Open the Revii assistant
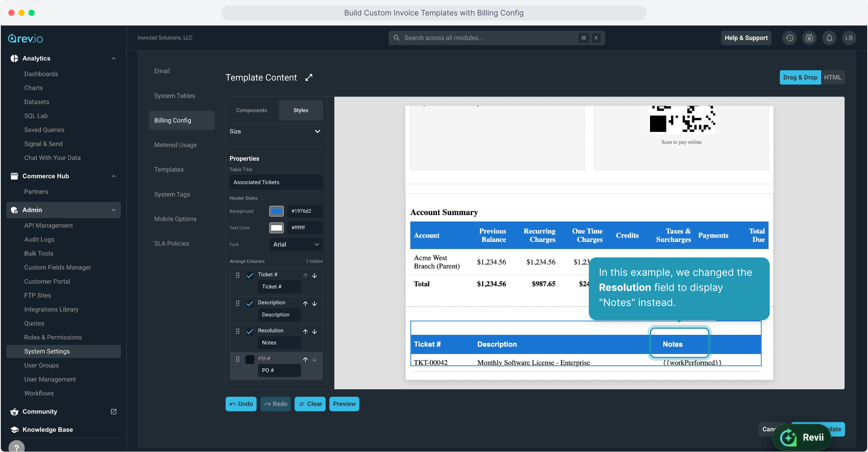 click(x=801, y=437)
